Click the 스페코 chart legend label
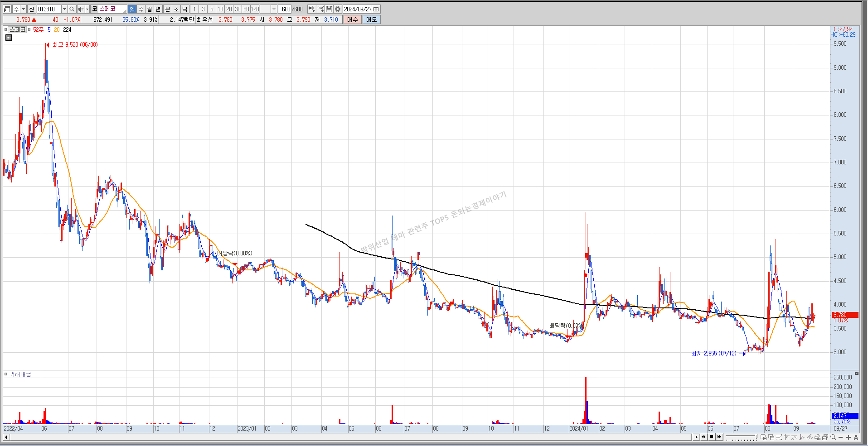The image size is (868, 446). 18,29
